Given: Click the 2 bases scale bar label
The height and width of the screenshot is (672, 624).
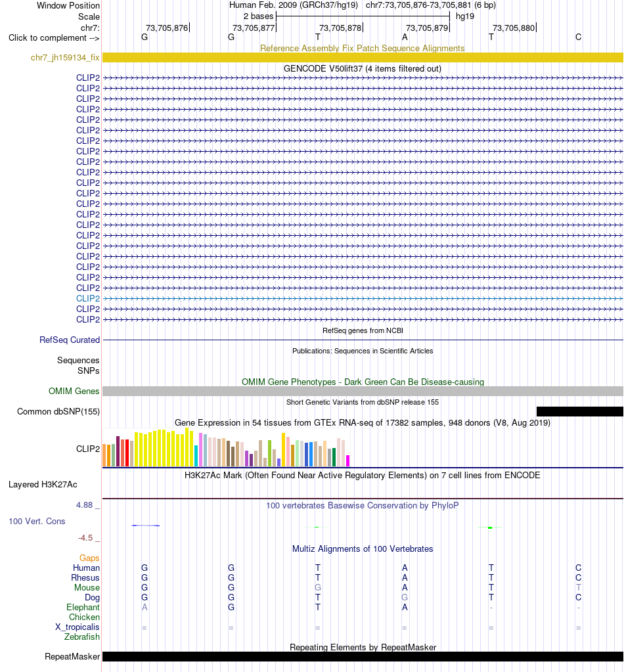Looking at the screenshot, I should 258,16.
